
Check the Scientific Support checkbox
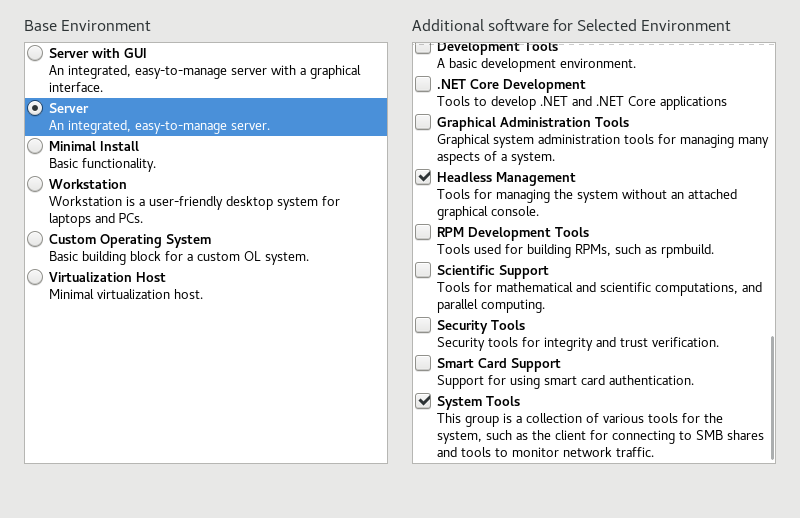click(x=423, y=270)
